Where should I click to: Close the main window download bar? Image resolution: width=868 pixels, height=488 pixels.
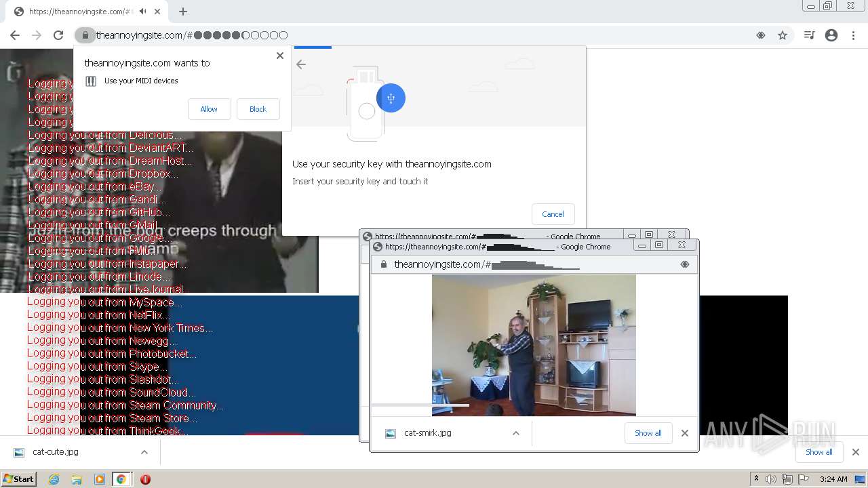856,452
